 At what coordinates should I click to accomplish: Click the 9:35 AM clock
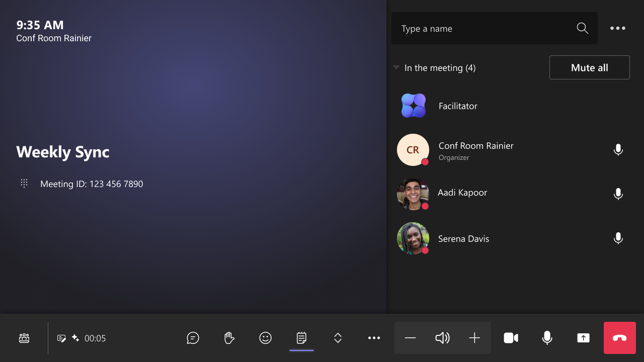point(40,25)
